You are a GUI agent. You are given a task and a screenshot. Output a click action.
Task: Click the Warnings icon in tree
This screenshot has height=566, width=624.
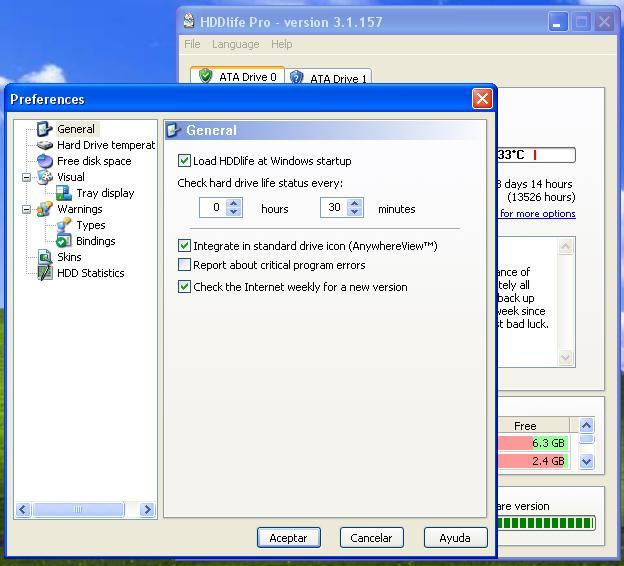pyautogui.click(x=45, y=209)
